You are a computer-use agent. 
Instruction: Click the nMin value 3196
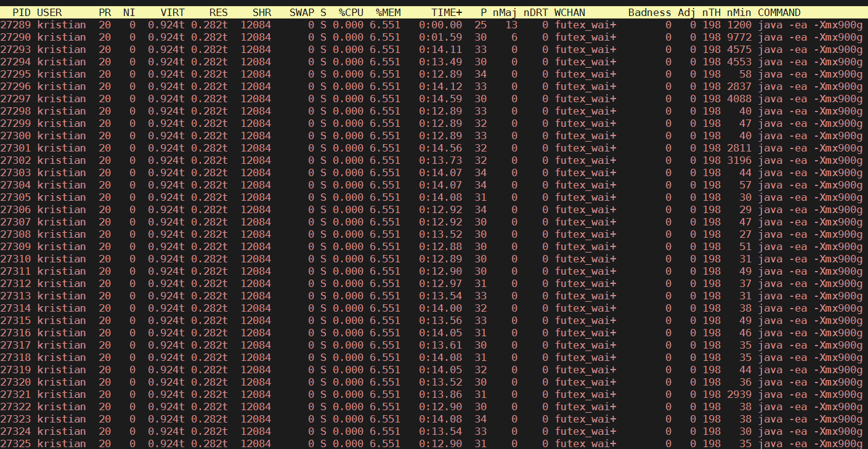[x=739, y=160]
